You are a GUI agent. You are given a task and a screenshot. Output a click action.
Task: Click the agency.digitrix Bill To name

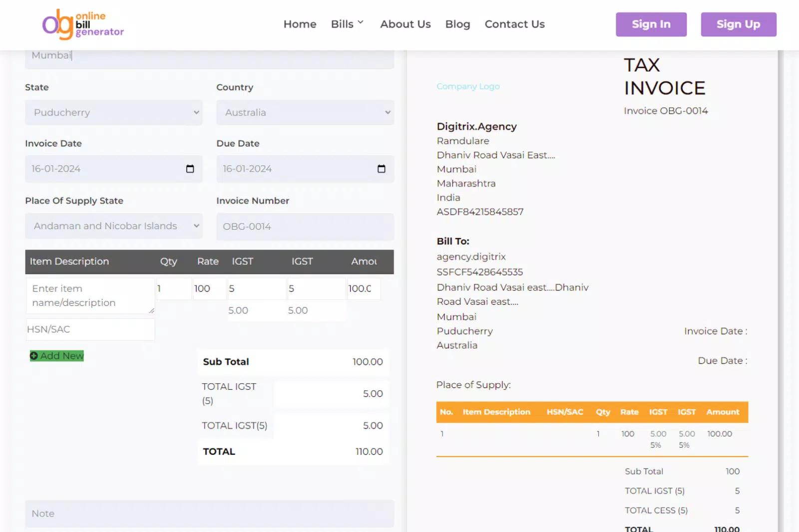click(x=471, y=257)
